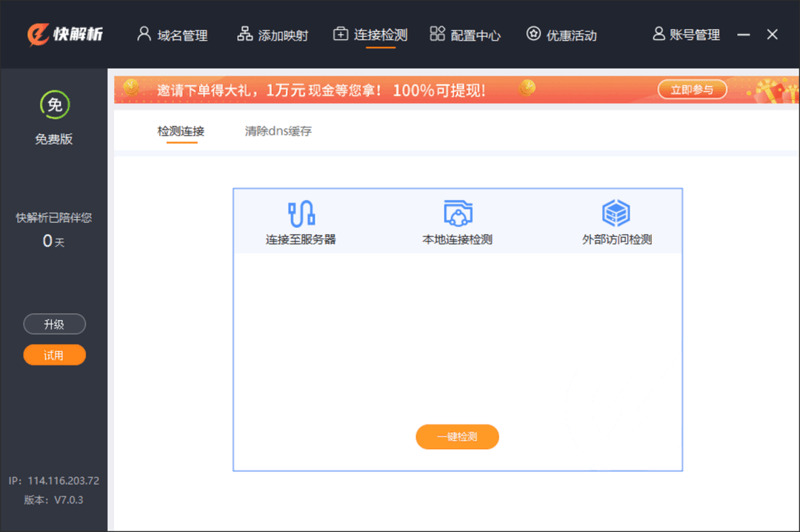Click the 账号管理 person icon

click(x=658, y=34)
